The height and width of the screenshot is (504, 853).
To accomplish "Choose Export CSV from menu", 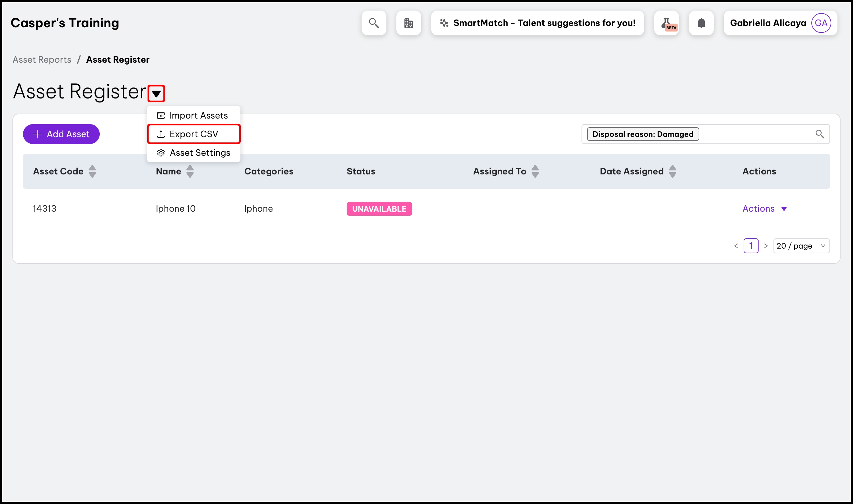I will click(194, 134).
